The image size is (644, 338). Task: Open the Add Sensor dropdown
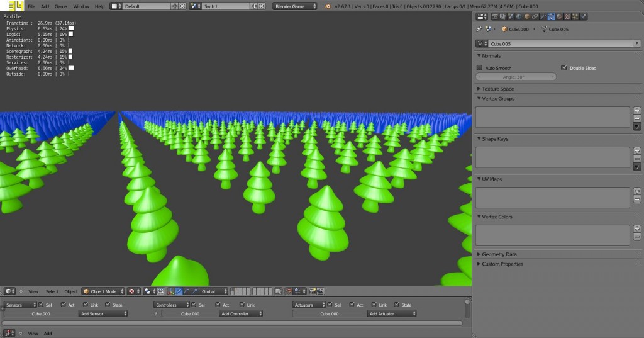tap(103, 313)
